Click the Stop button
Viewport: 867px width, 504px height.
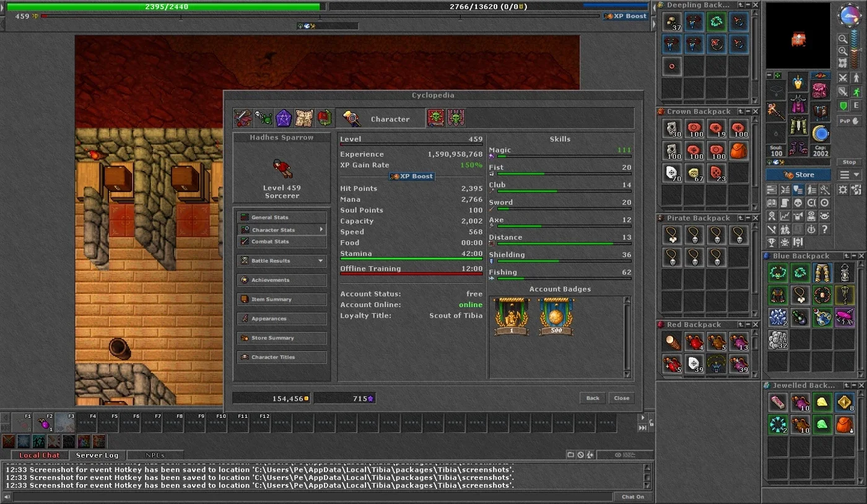point(850,162)
